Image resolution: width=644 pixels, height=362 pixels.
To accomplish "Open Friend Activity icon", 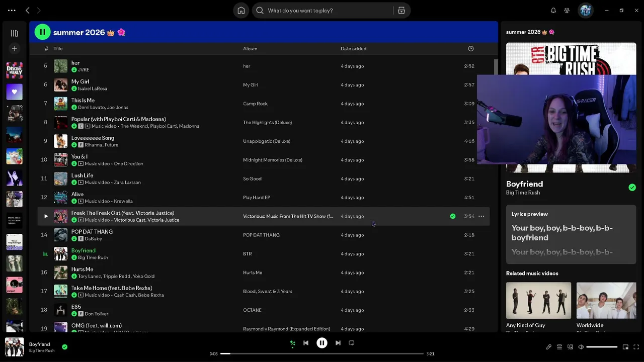I will tap(567, 11).
